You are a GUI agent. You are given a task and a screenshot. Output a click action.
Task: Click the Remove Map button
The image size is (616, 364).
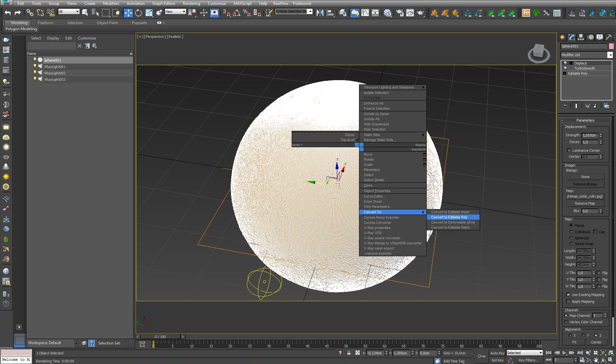coord(585,203)
